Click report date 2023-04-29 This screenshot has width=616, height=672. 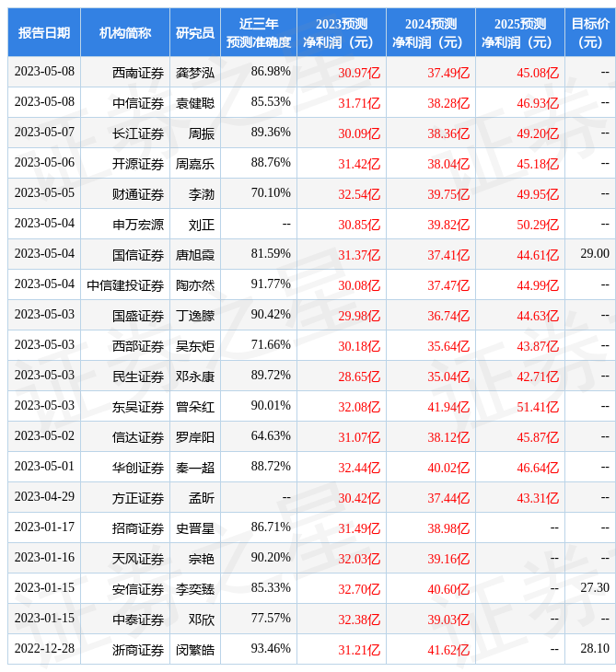point(44,496)
